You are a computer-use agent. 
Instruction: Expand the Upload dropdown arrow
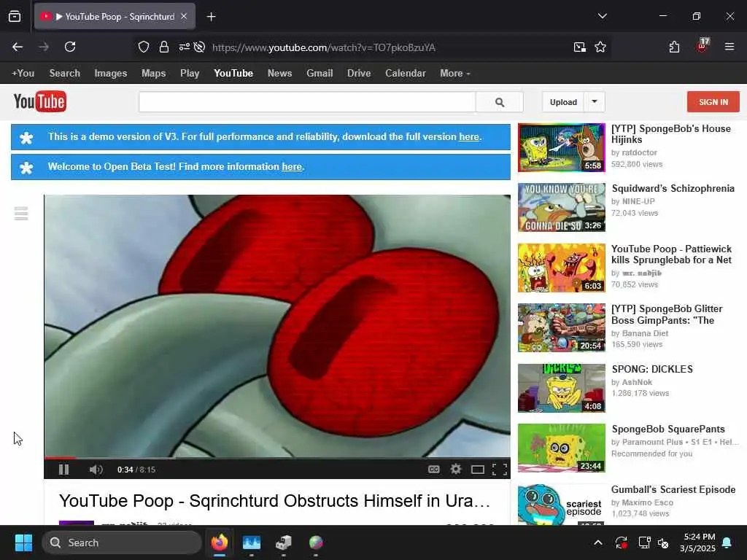[595, 101]
